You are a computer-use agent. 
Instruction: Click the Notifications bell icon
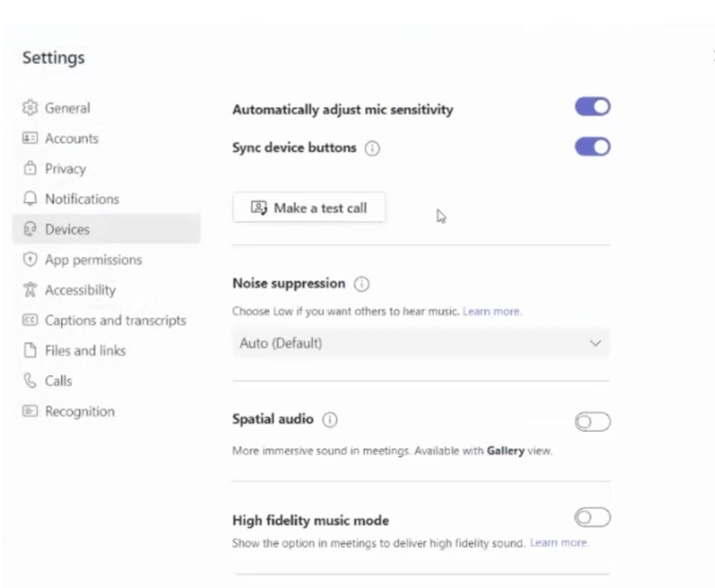(x=30, y=199)
